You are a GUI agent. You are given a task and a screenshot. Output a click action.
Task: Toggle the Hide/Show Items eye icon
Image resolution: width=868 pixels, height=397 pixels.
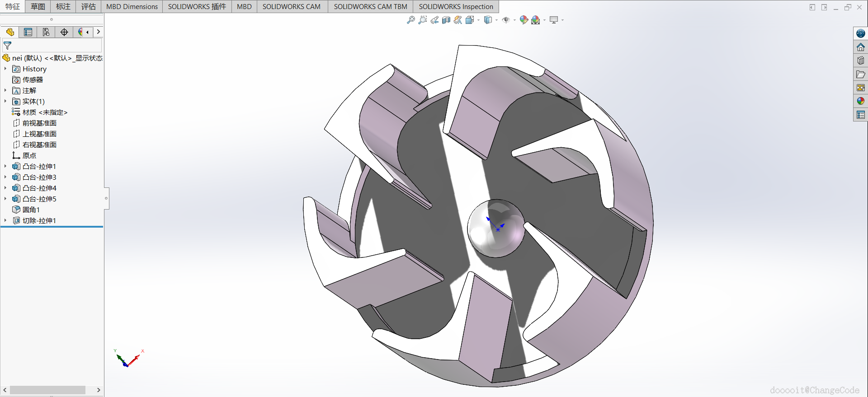tap(506, 20)
